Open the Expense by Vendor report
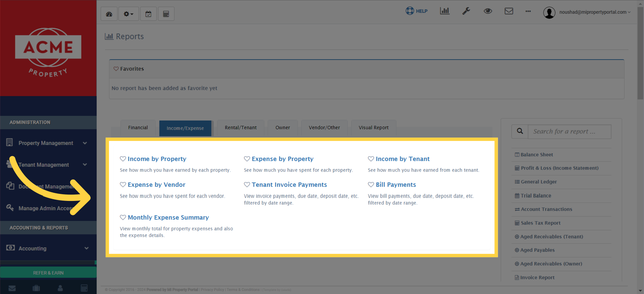Image resolution: width=644 pixels, height=294 pixels. [156, 185]
